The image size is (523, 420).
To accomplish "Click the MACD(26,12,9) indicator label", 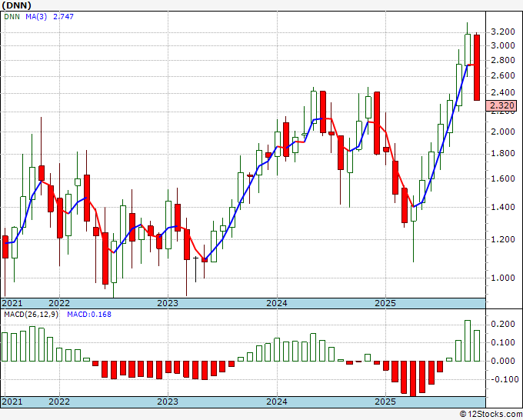I will 31,315.
